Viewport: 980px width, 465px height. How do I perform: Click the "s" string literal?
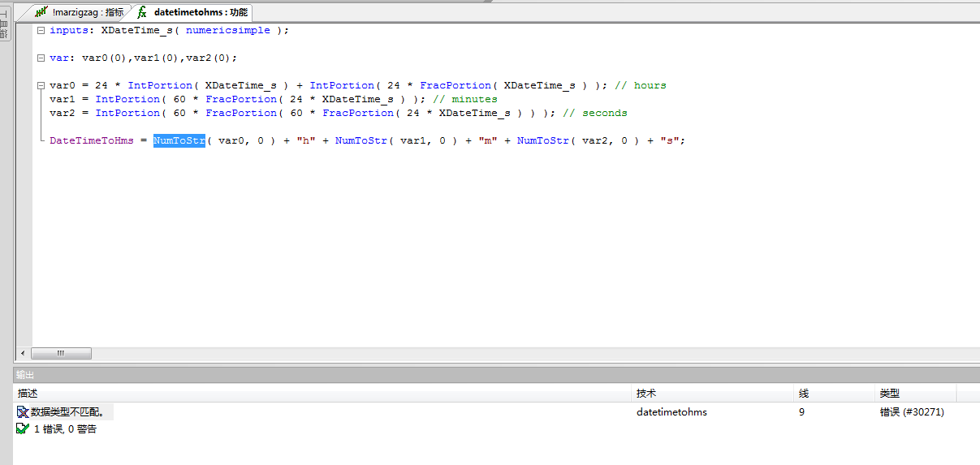(x=670, y=140)
